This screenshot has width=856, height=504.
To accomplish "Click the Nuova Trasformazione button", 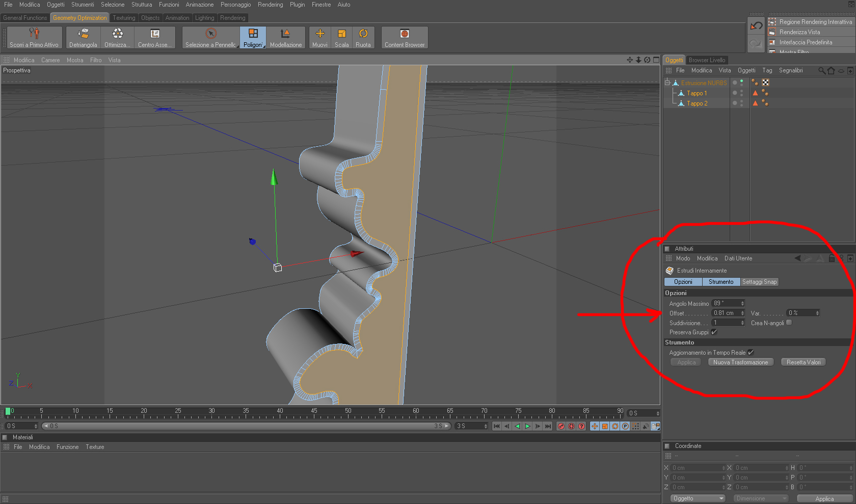I will click(x=741, y=362).
